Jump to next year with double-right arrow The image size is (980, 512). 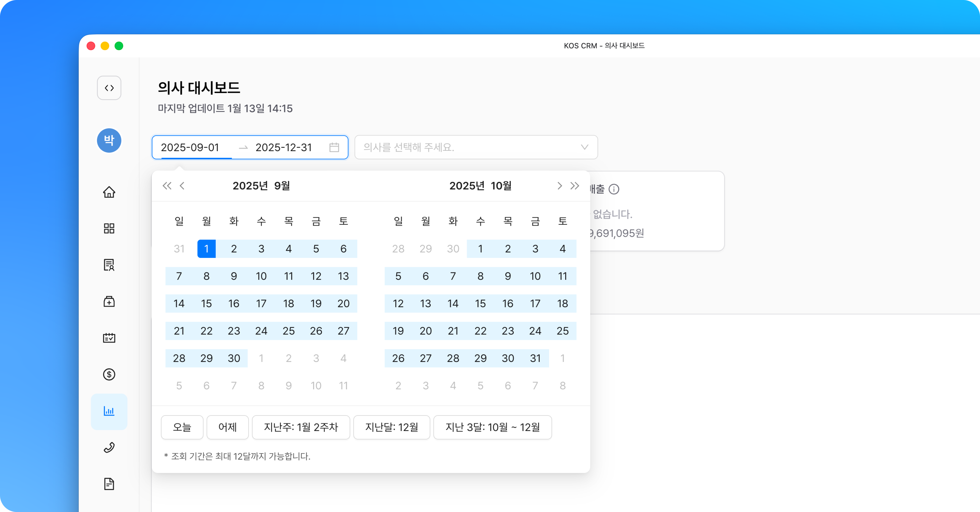coord(575,186)
